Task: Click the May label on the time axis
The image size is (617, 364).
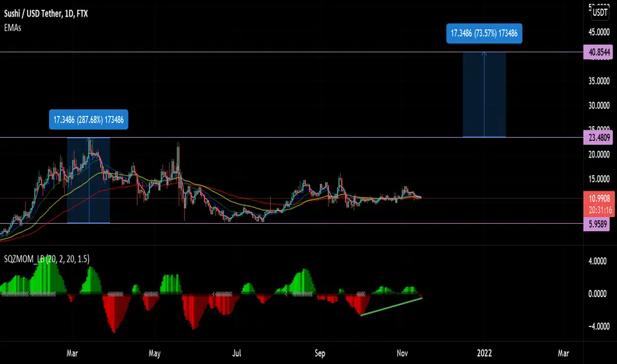Action: point(155,353)
